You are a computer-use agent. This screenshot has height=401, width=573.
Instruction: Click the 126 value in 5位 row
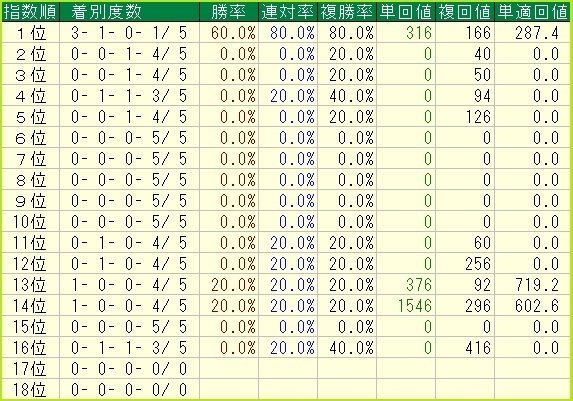(478, 117)
